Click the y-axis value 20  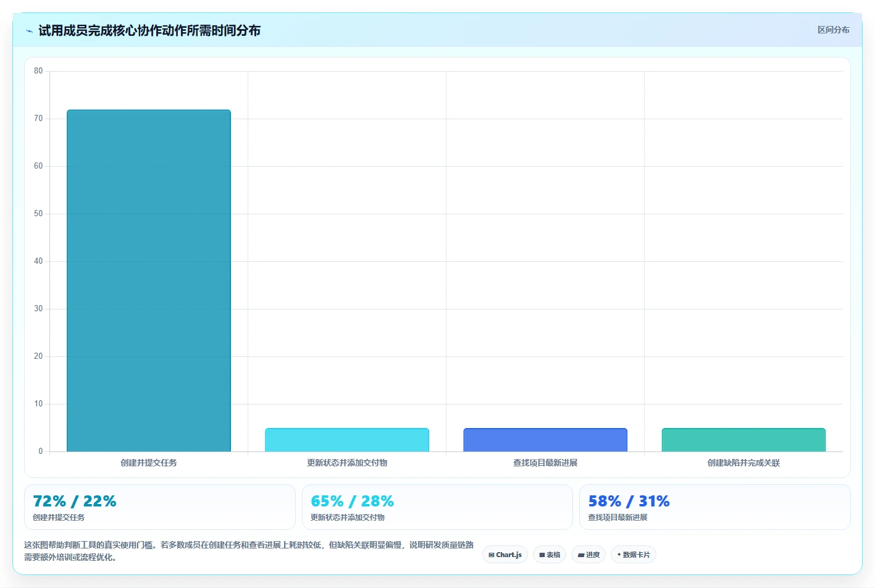pos(38,356)
